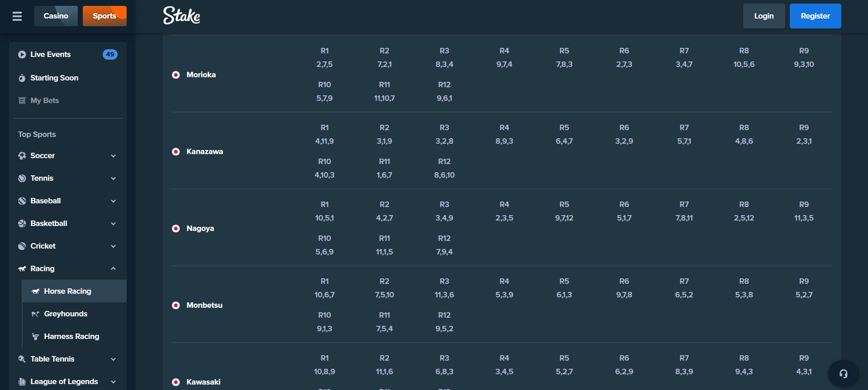The height and width of the screenshot is (390, 868).
Task: Select the Japan flag next to Morioka
Action: click(175, 75)
